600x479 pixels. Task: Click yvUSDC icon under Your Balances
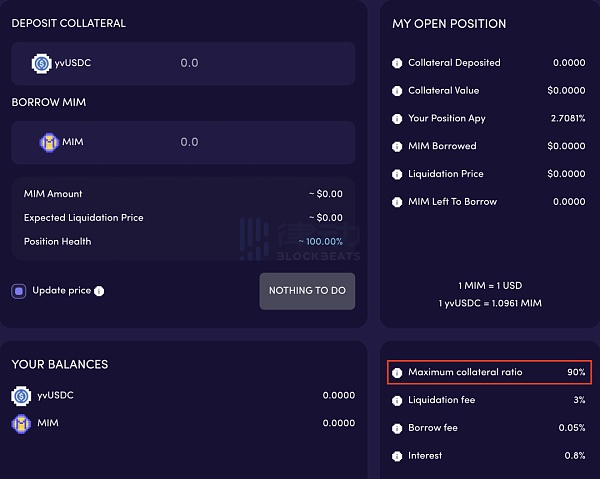coord(20,396)
